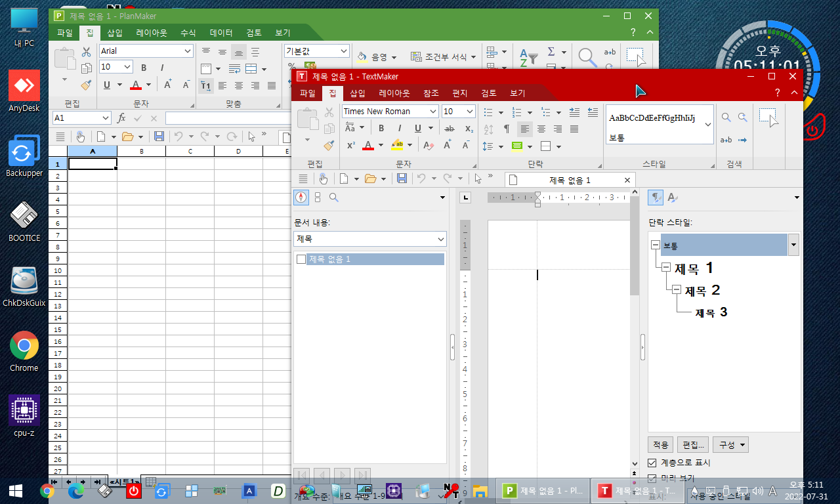Show paragraph marks (pilcrow) in TextMaker
Viewport: 840px width, 504px height.
coord(506,129)
